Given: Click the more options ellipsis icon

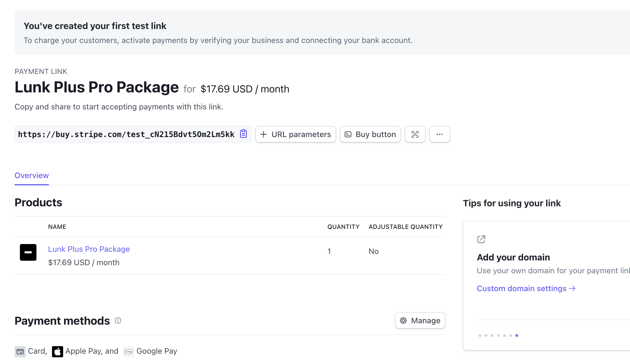Looking at the screenshot, I should click(440, 134).
